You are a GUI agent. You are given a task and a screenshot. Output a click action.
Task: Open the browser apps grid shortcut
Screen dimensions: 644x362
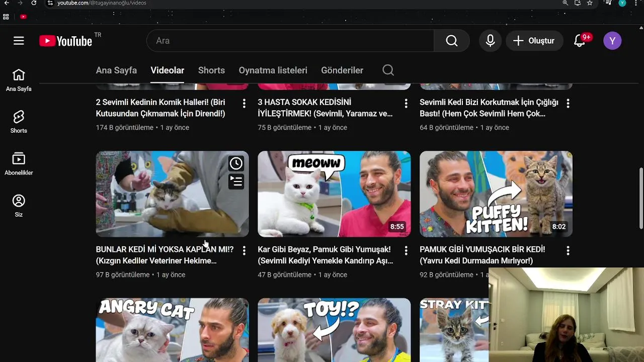(6, 17)
